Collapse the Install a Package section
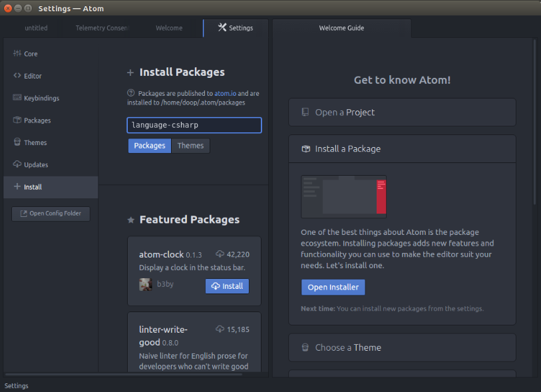This screenshot has width=541, height=392. 403,148
